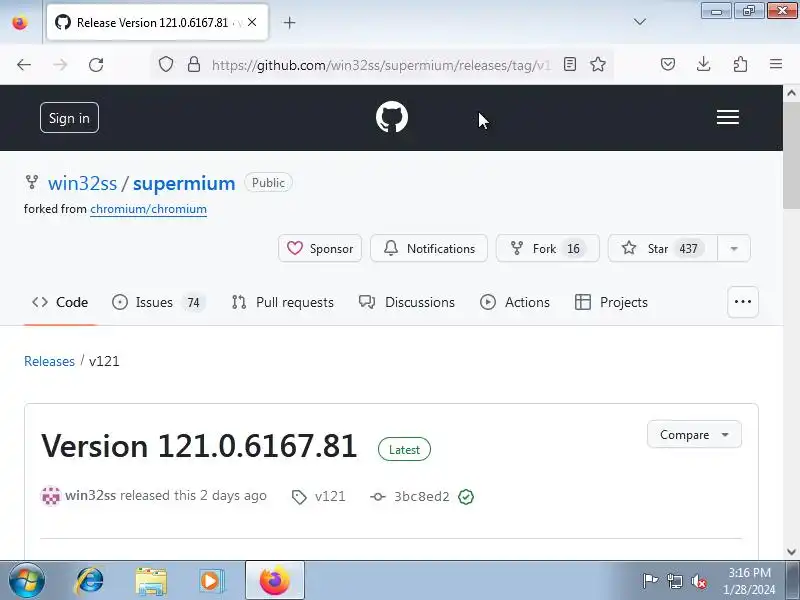
Task: Click the verified commit checkmark badge
Action: click(466, 496)
